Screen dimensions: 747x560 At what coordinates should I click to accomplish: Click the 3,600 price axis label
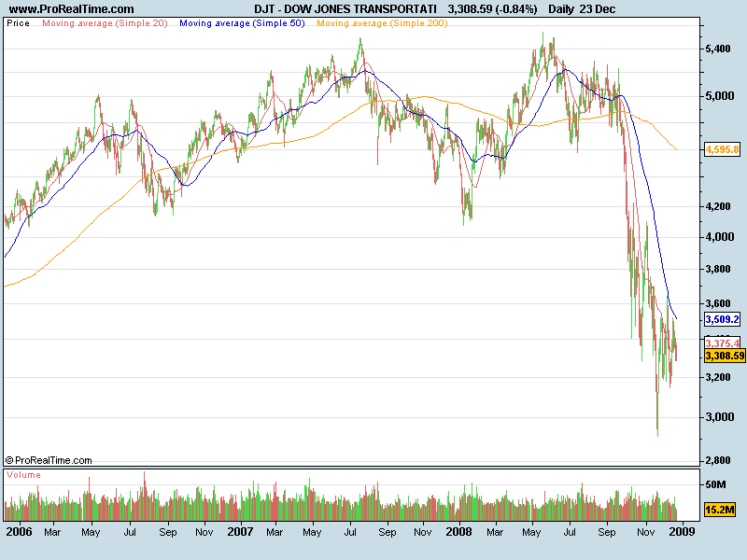click(719, 303)
